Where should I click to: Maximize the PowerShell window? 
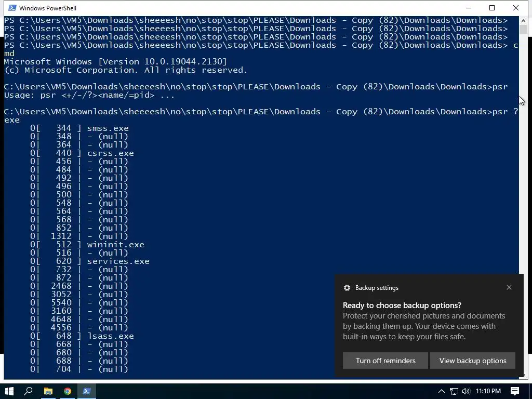coord(492,8)
